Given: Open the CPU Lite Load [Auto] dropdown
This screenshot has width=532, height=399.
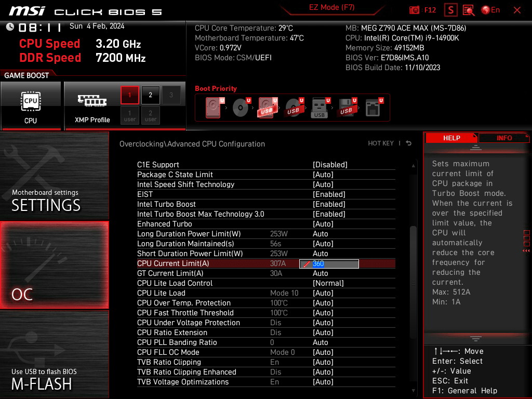Looking at the screenshot, I should pyautogui.click(x=323, y=293).
